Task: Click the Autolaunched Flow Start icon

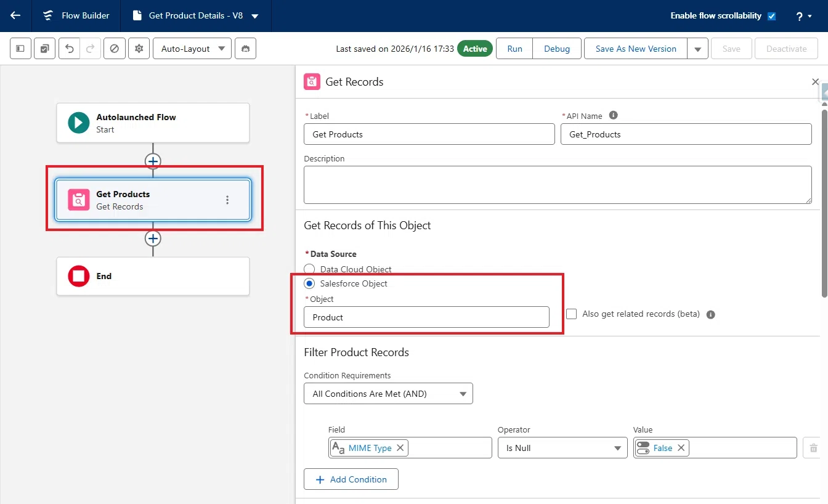Action: tap(78, 123)
